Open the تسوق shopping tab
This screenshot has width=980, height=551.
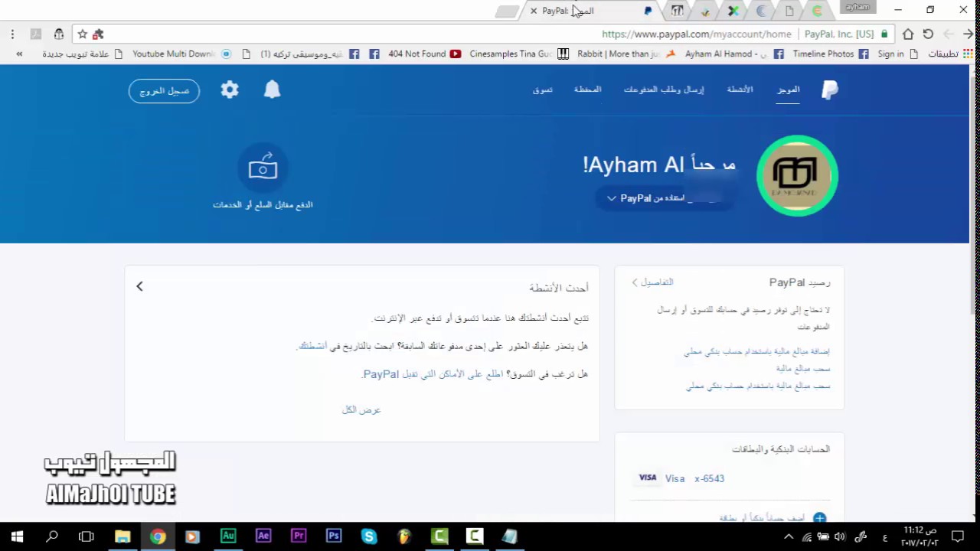coord(542,90)
